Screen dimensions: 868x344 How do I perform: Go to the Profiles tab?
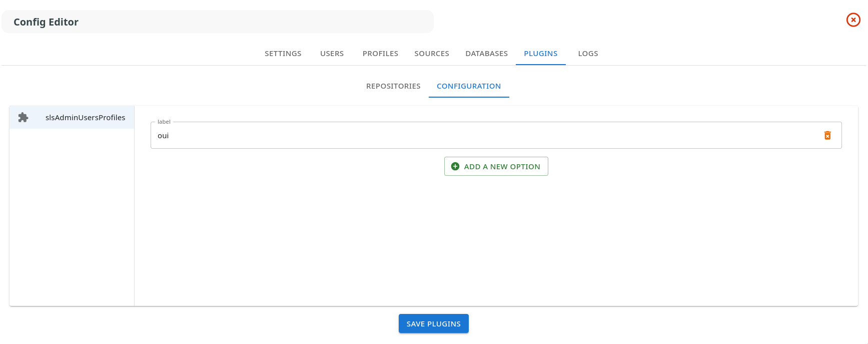click(381, 54)
